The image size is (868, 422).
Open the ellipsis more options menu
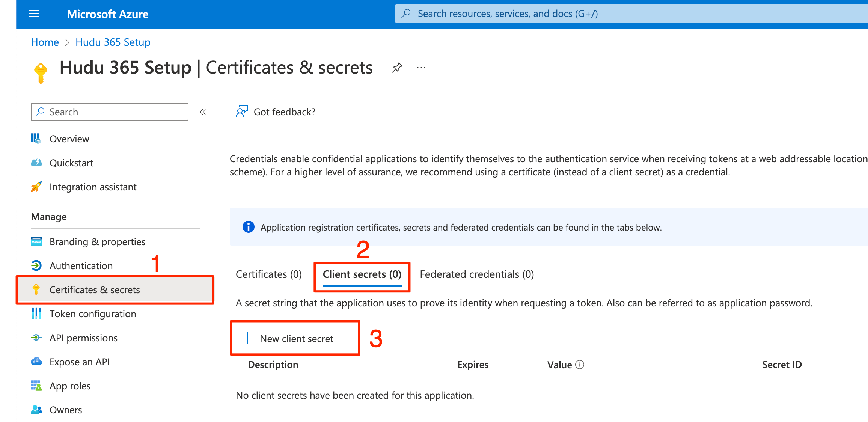(x=421, y=68)
